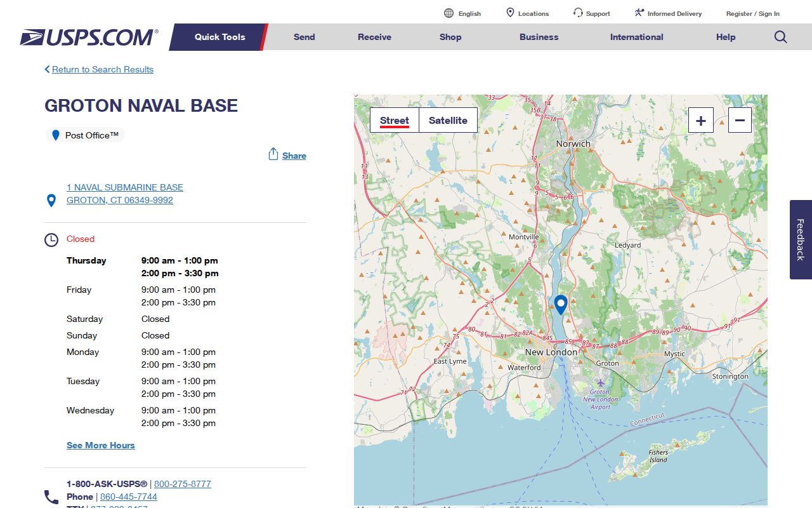Open the Feedback side tab
The image size is (812, 508).
[x=801, y=239]
